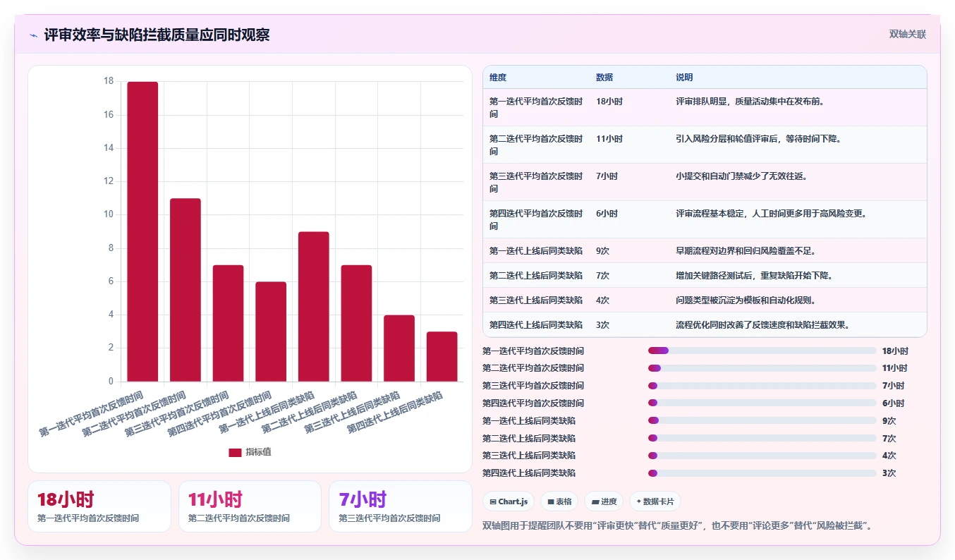
Task: Click the 3次 value beside its progress bar
Action: point(889,473)
